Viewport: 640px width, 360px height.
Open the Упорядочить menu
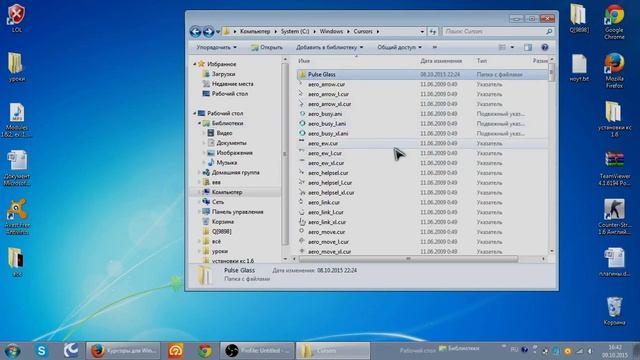click(216, 47)
